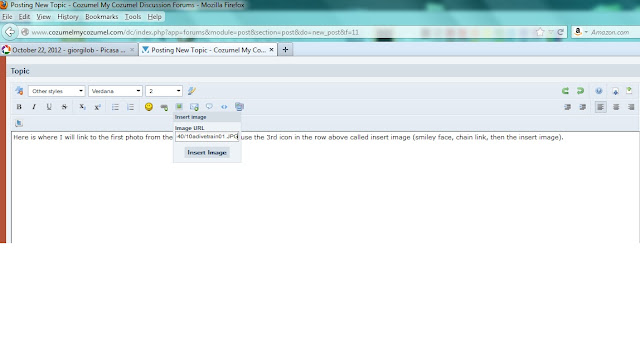Decrease editor size with up-arrow page icon
The image size is (640, 362).
[629, 91]
